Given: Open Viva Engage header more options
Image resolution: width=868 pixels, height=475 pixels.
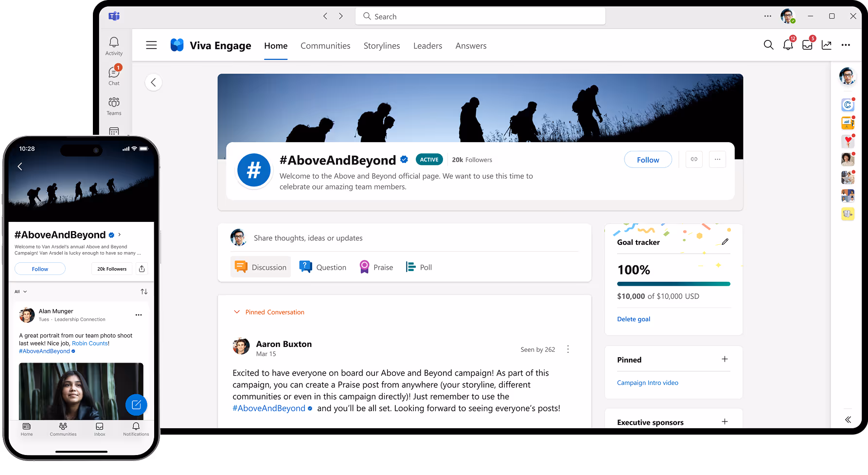Looking at the screenshot, I should [846, 45].
